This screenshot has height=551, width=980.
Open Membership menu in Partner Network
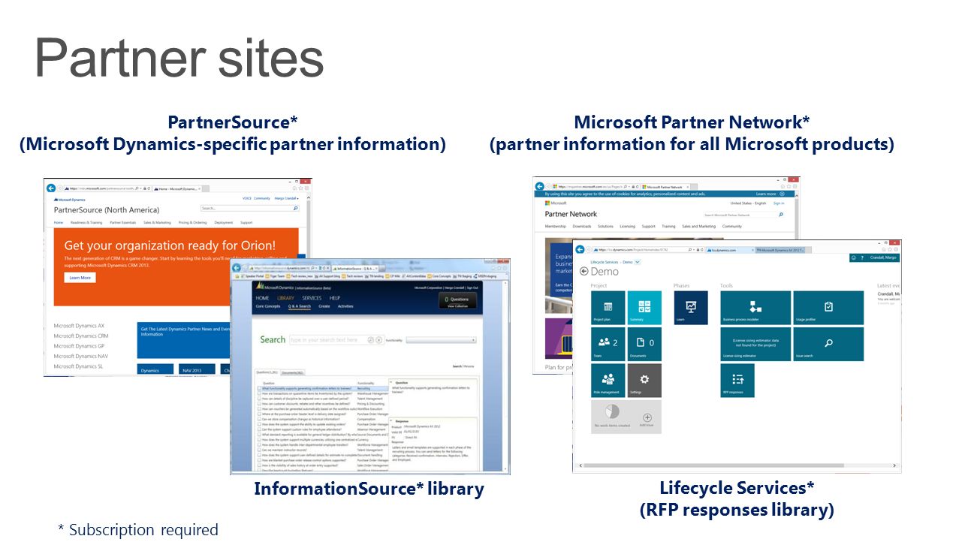click(556, 226)
